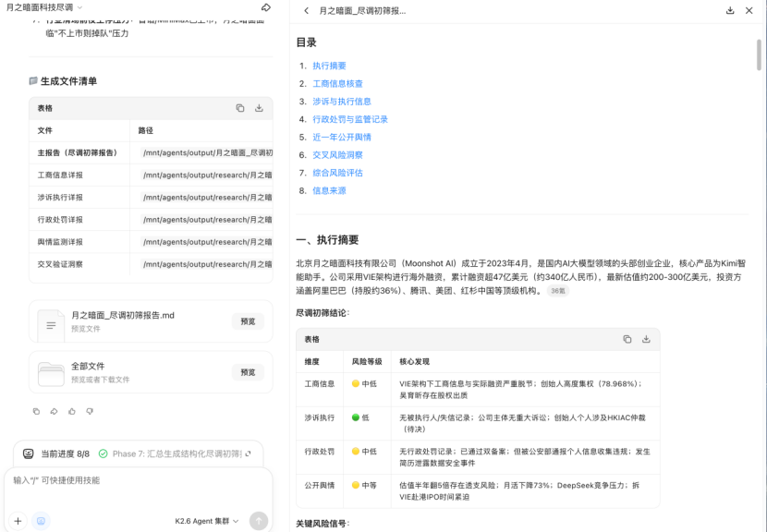767x532 pixels.
Task: Click the 月之暗面_尽调初筛报告.md document icon
Action: pyautogui.click(x=51, y=325)
